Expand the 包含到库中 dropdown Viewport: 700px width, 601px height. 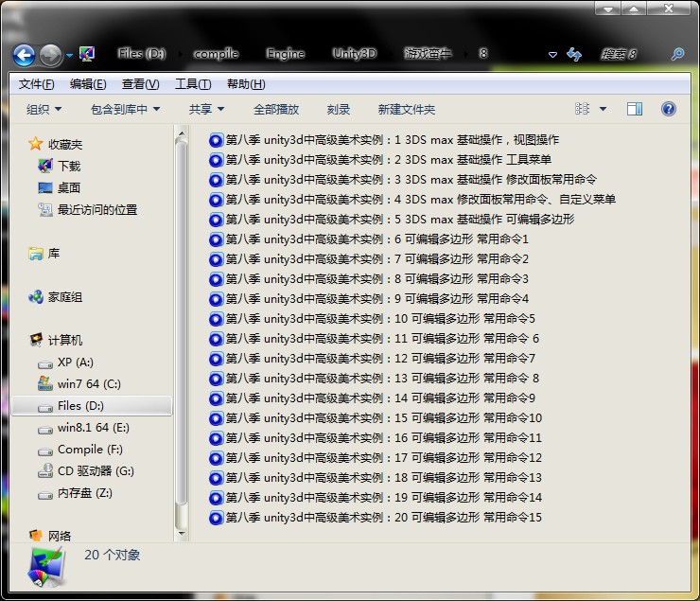(x=126, y=110)
